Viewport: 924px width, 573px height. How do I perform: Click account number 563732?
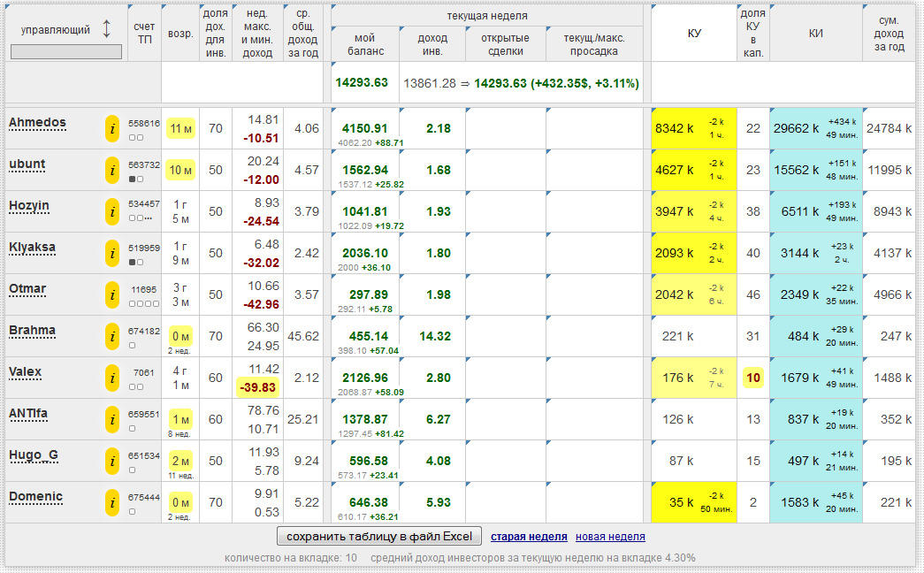pyautogui.click(x=144, y=165)
